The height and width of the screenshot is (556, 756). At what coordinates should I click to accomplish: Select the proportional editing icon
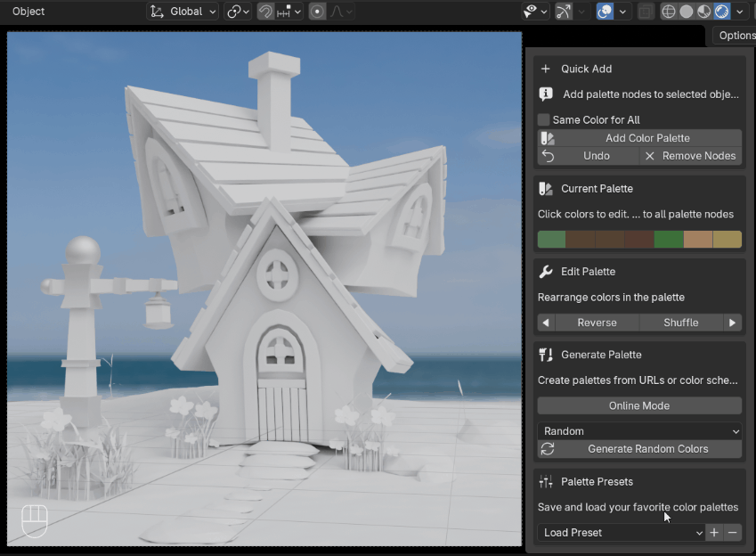(x=316, y=12)
